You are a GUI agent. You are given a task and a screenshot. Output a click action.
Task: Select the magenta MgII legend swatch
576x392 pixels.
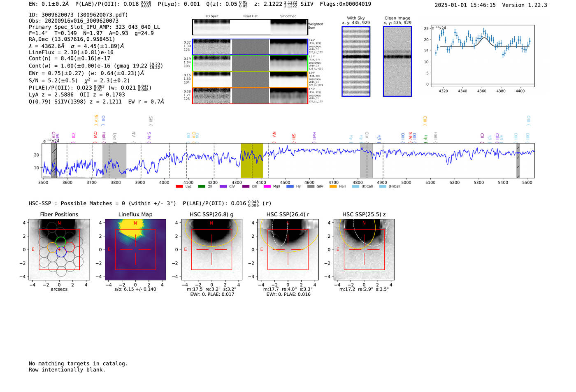(267, 186)
